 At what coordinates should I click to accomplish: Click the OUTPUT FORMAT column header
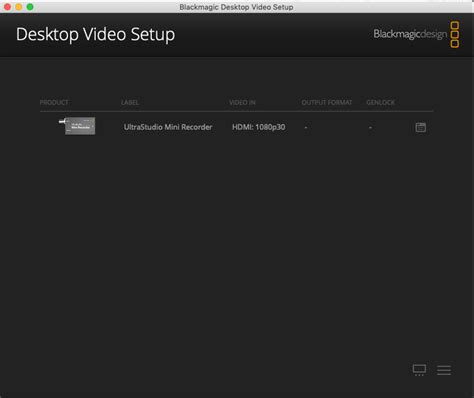pos(327,102)
